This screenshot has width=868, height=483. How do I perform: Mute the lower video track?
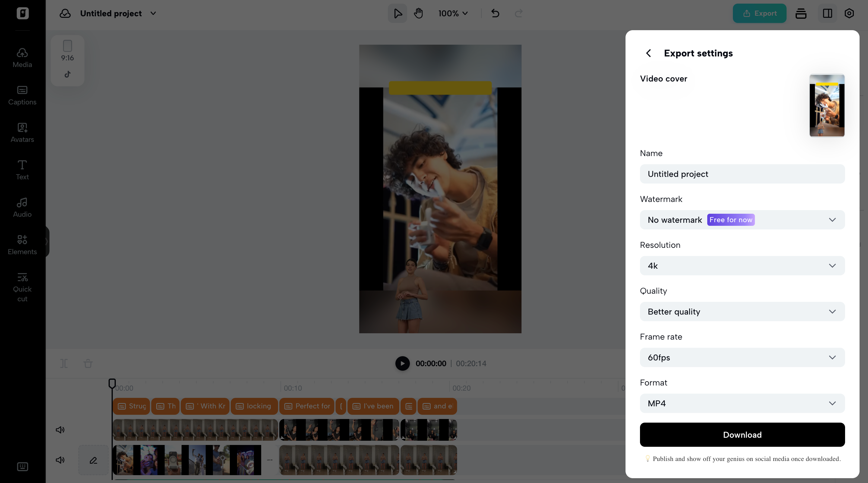pyautogui.click(x=60, y=460)
